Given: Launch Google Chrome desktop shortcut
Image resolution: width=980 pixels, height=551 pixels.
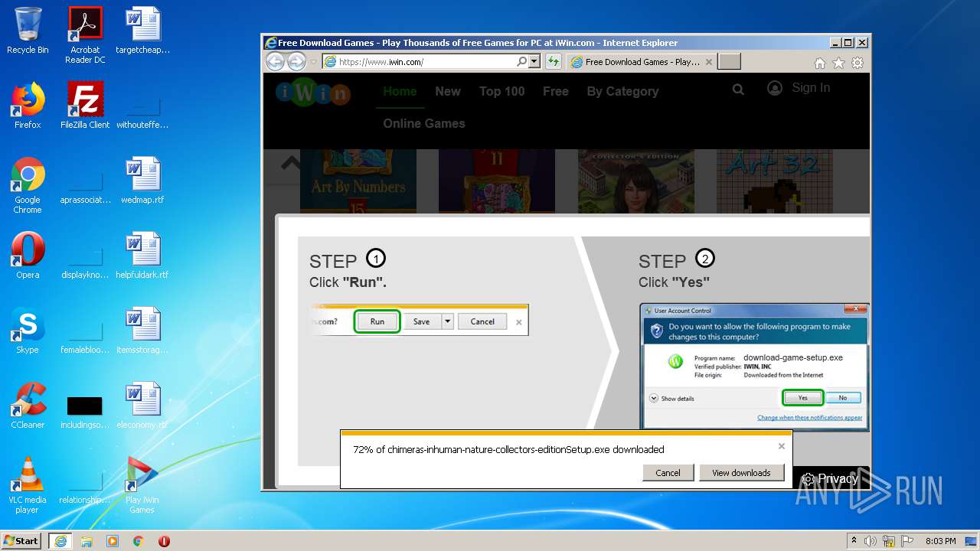Looking at the screenshot, I should pos(28,185).
